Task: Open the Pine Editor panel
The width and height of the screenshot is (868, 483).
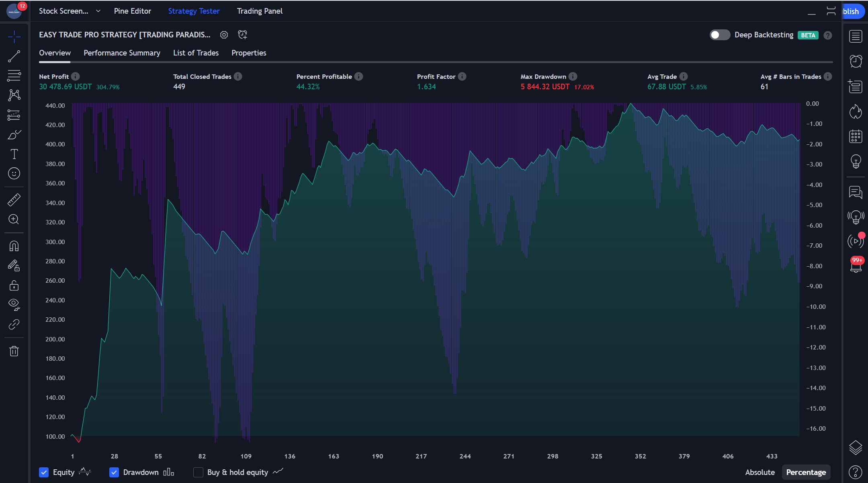Action: click(x=132, y=11)
